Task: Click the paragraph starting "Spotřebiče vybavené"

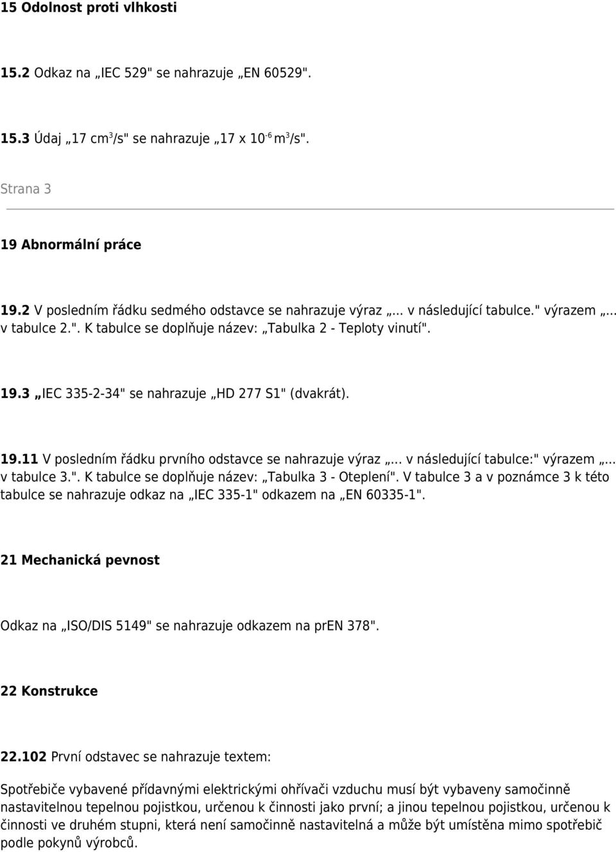Action: click(305, 816)
